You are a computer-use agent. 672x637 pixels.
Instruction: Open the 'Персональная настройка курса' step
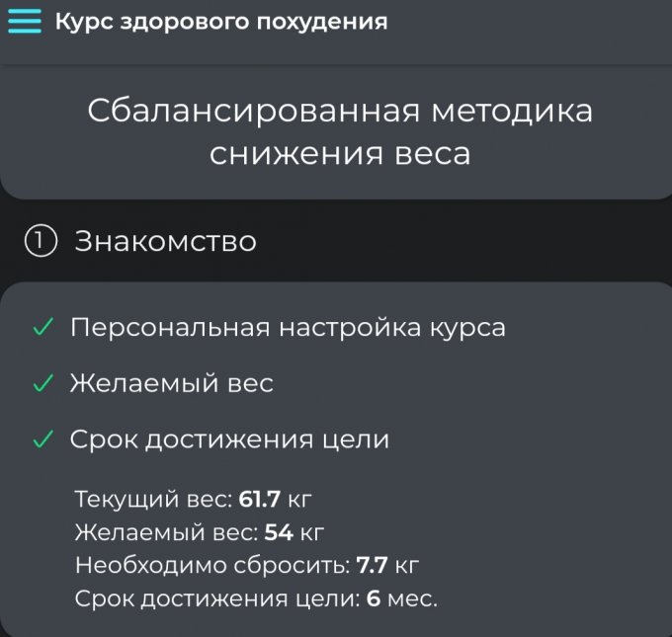(x=288, y=328)
